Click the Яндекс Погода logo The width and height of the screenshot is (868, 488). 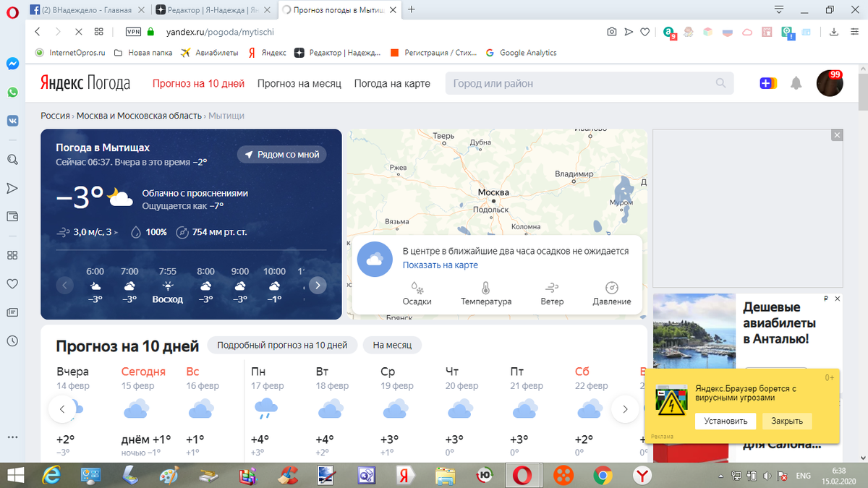click(85, 83)
